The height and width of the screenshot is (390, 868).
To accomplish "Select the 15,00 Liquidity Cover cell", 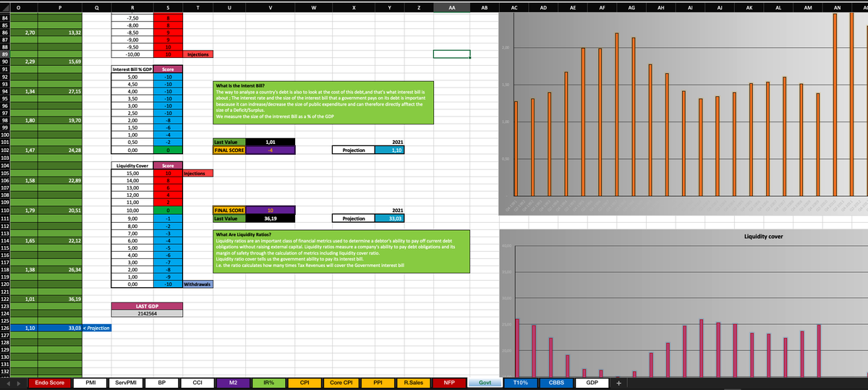I will [x=133, y=174].
